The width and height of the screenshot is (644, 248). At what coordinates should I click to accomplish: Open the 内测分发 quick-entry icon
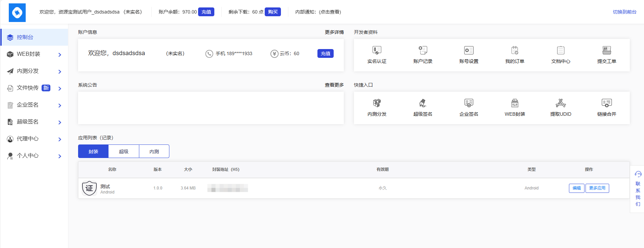[x=377, y=103]
